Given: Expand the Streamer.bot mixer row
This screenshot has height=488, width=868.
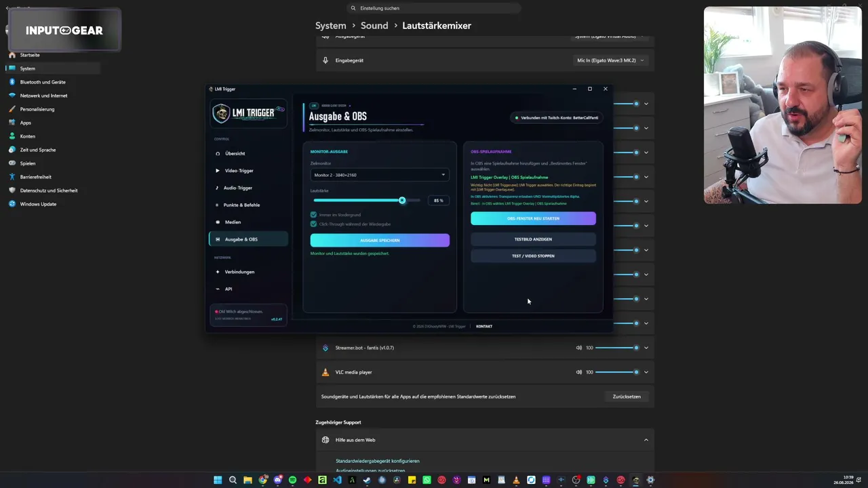Looking at the screenshot, I should [x=646, y=348].
